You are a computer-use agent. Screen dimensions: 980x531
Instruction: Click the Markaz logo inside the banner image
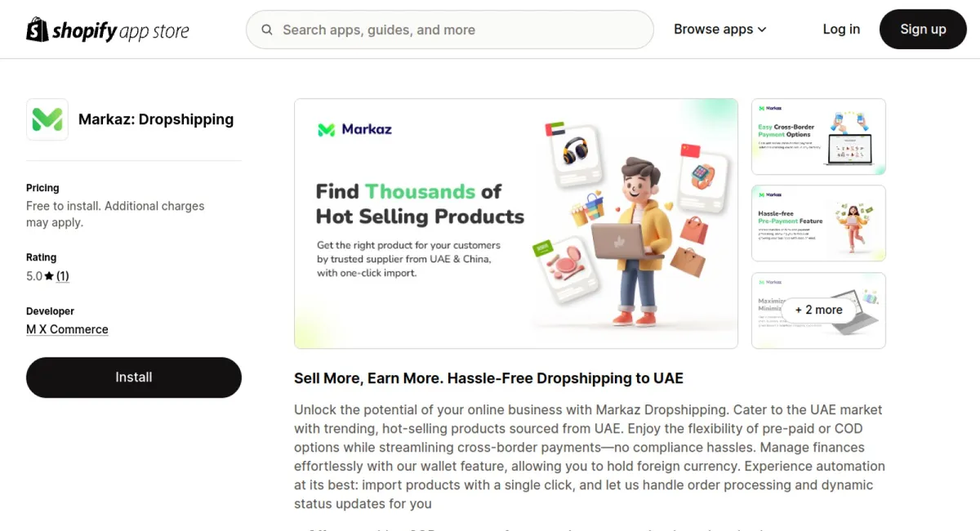pyautogui.click(x=353, y=129)
